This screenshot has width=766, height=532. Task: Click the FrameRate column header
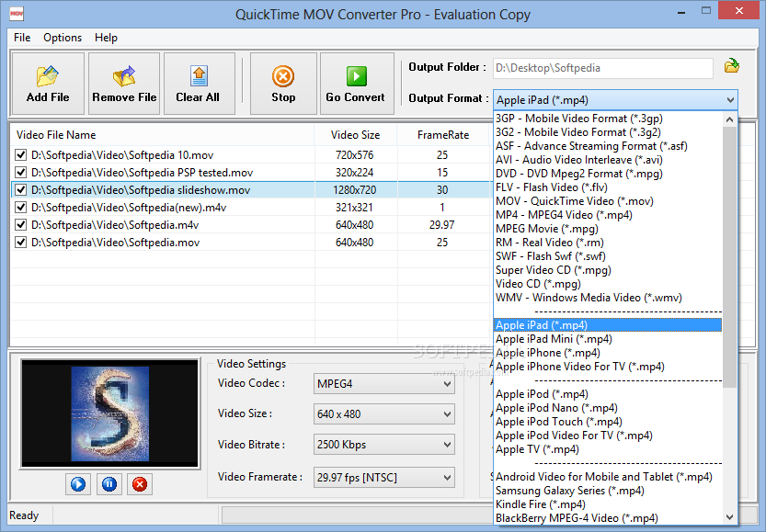click(443, 135)
